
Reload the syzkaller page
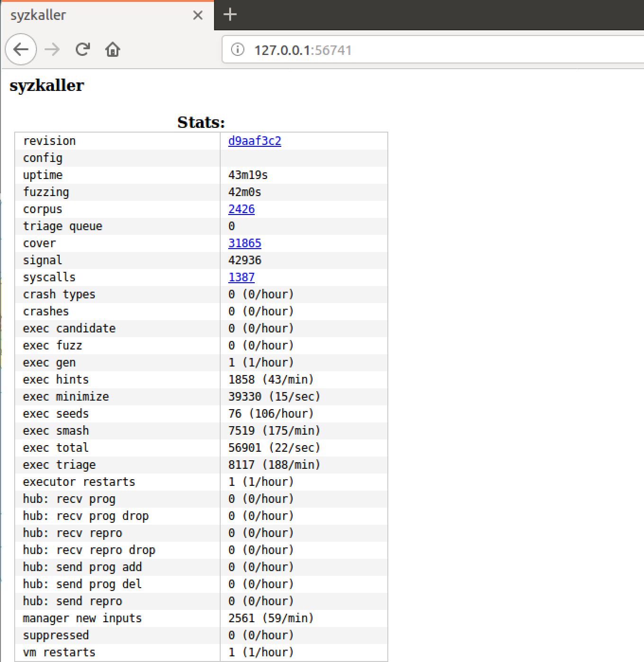83,49
